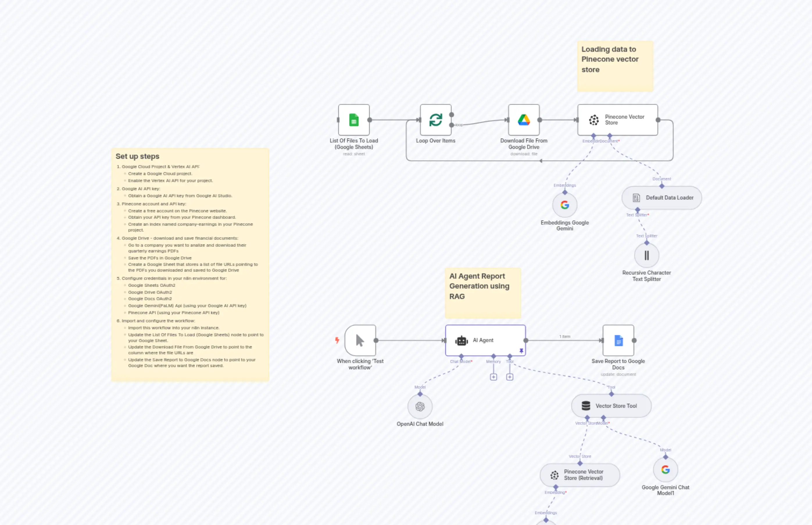The height and width of the screenshot is (525, 812).
Task: Click the manual trigger 'Test workflow' node
Action: pyautogui.click(x=360, y=340)
